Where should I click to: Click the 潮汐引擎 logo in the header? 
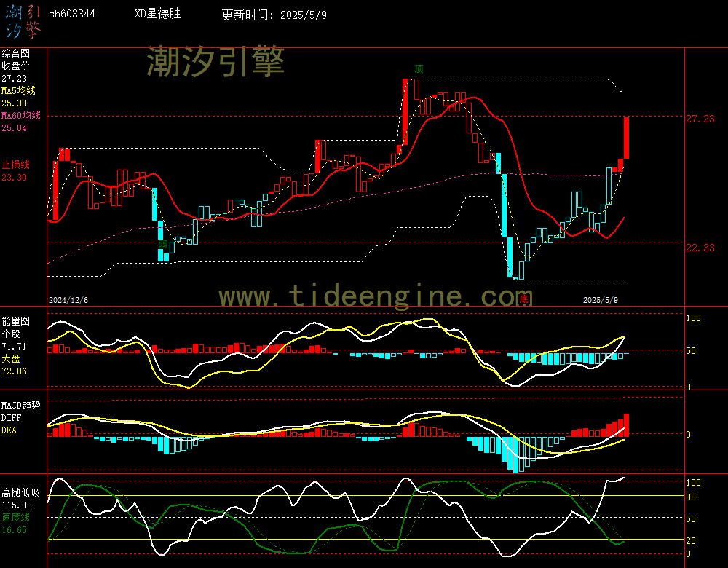[23, 21]
